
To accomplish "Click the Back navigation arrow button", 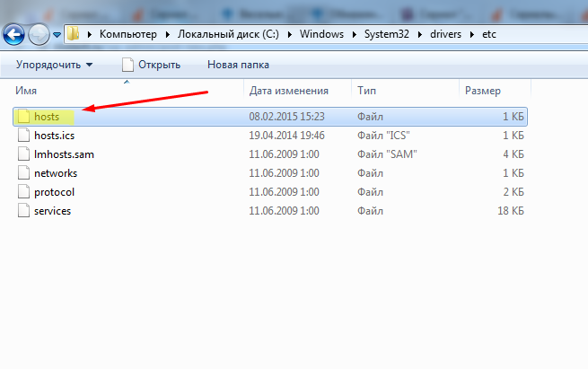I will pos(13,34).
